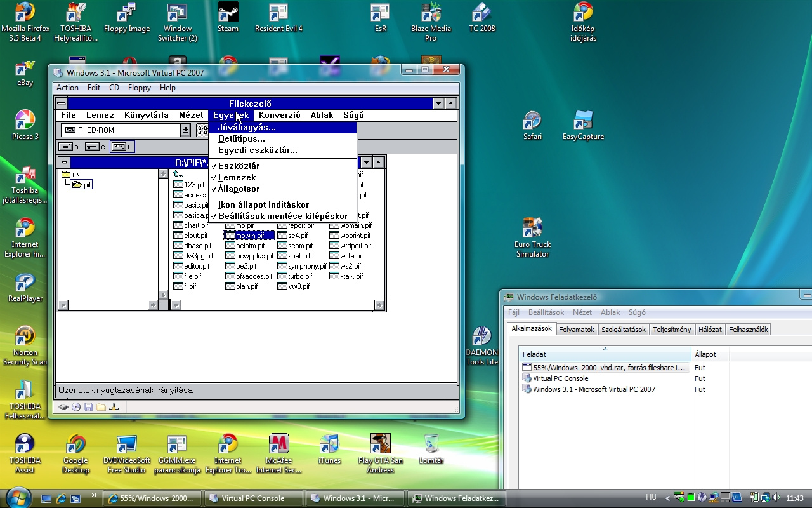This screenshot has height=508, width=812.
Task: Select mpwin.pif file
Action: coord(249,236)
